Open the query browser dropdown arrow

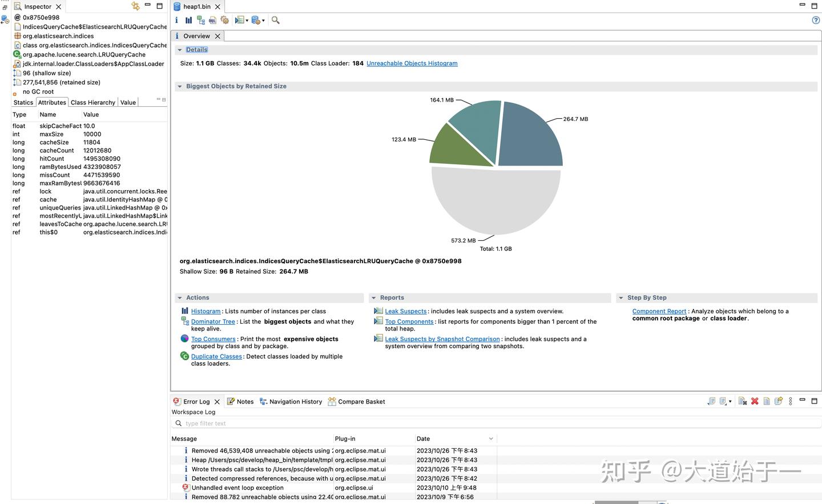click(x=248, y=21)
